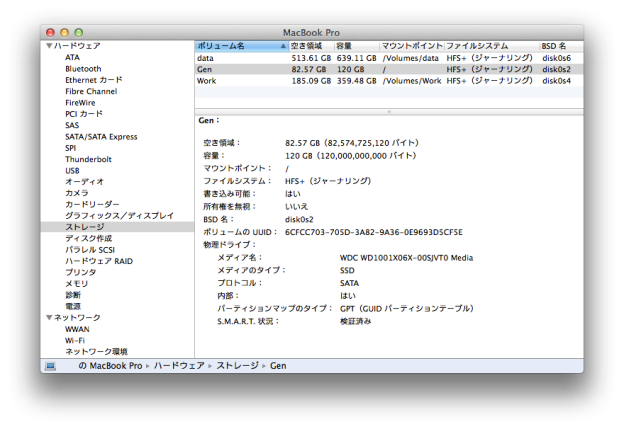This screenshot has height=429, width=624.
Task: Select PCI カード in the sidebar
Action: [84, 114]
